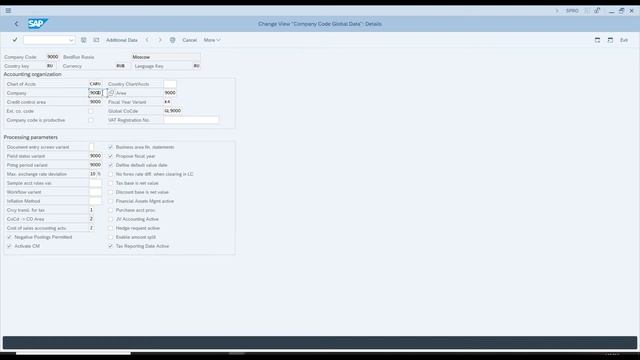The image size is (640, 360).
Task: Enable the Enable amount split checkbox
Action: tap(111, 237)
